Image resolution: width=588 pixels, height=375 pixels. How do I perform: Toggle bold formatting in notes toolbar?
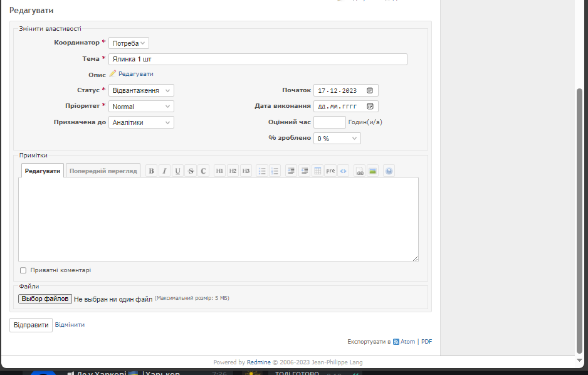(151, 171)
